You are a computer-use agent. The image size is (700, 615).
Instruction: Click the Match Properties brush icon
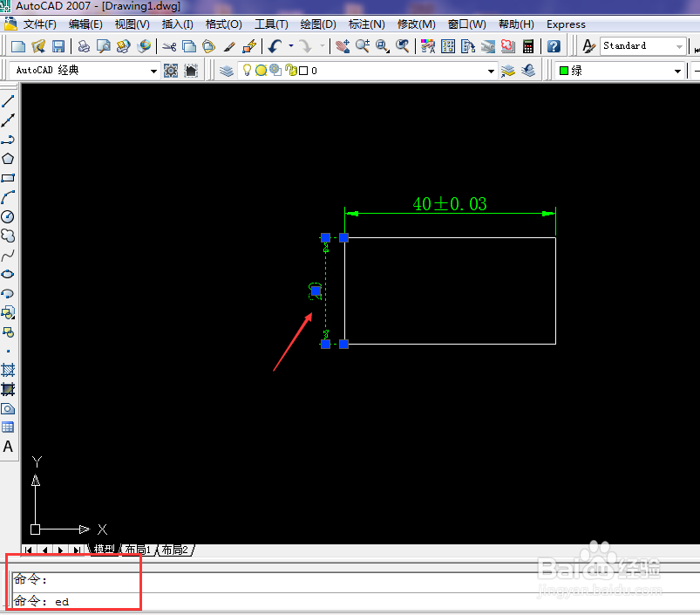tap(229, 46)
